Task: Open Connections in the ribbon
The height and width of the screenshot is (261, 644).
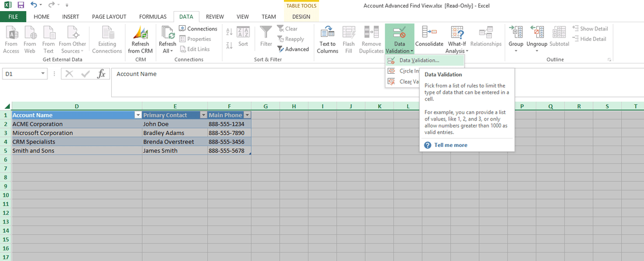Action: pyautogui.click(x=198, y=29)
